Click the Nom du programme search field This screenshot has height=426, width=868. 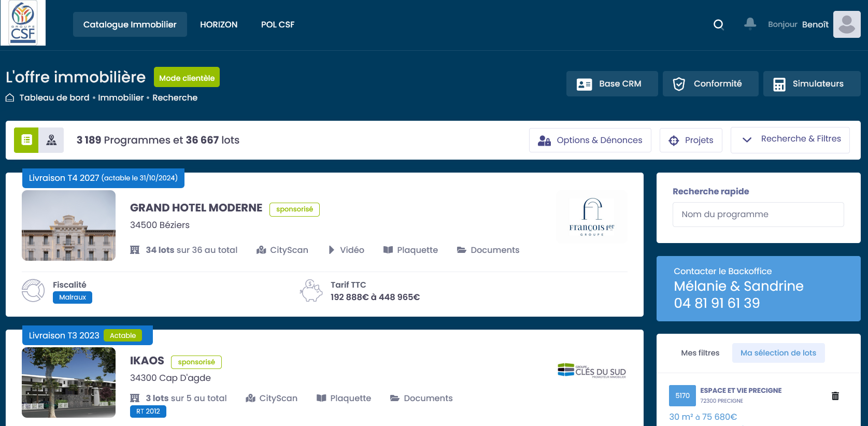(758, 215)
